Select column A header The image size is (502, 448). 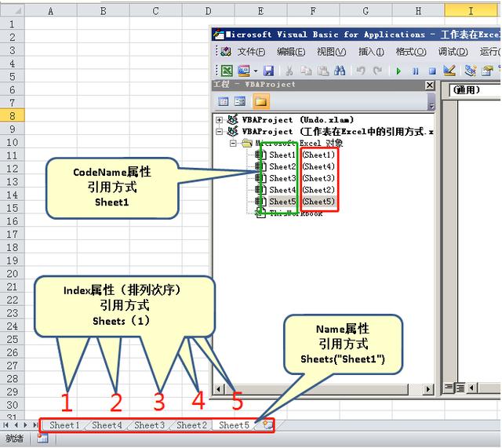click(x=50, y=11)
